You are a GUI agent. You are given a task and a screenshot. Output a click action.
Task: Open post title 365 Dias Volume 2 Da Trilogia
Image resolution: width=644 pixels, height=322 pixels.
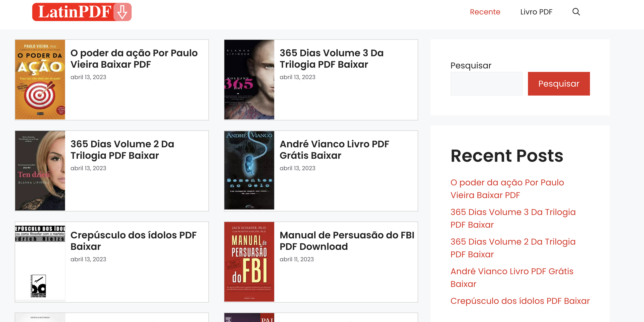click(x=122, y=150)
